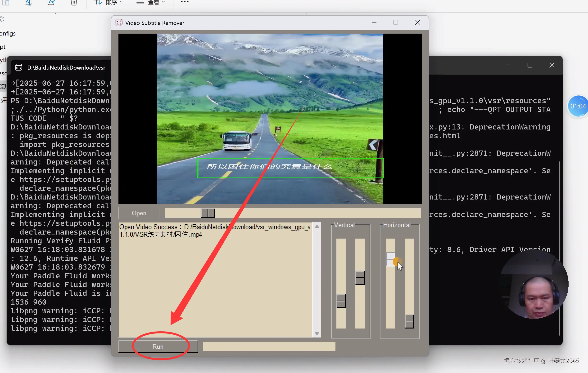Collapse the column header chevron in Explorer

(x=56, y=14)
